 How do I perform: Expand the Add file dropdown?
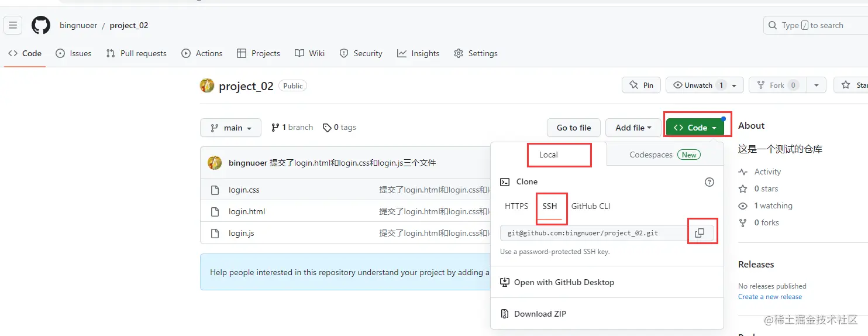click(x=633, y=128)
